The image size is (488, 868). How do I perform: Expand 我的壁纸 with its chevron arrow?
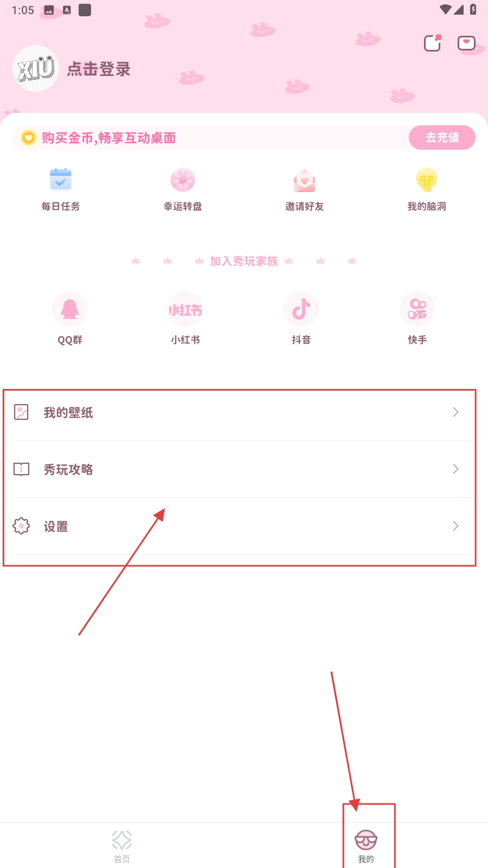(455, 412)
